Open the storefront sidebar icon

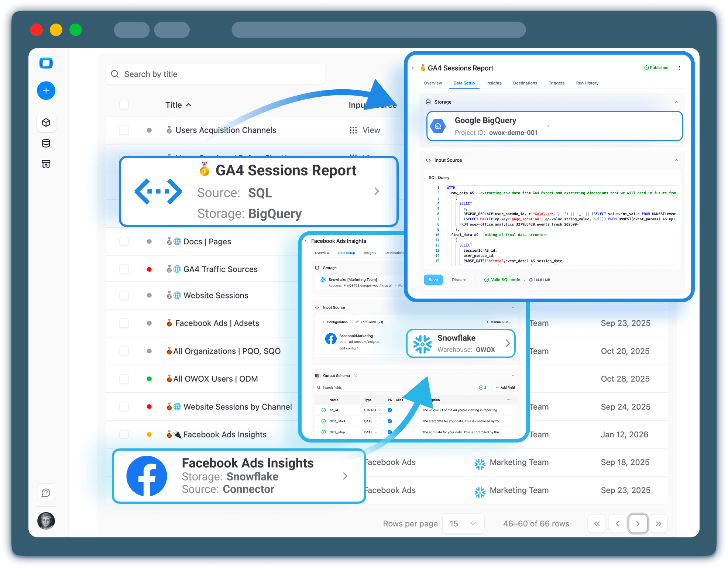coord(46,164)
